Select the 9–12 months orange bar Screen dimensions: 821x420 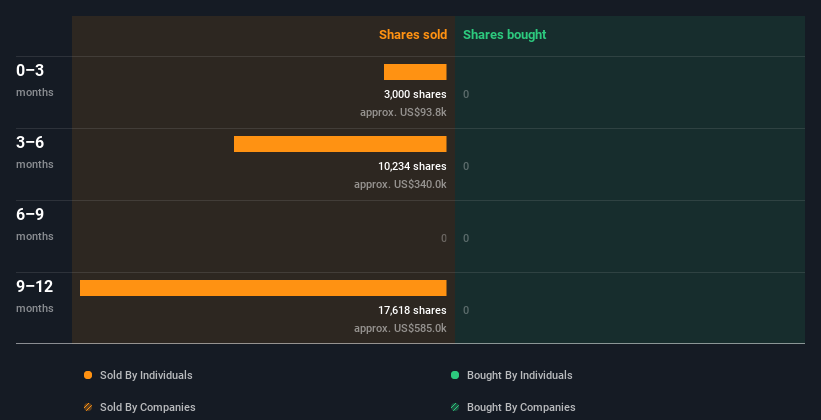pyautogui.click(x=263, y=288)
